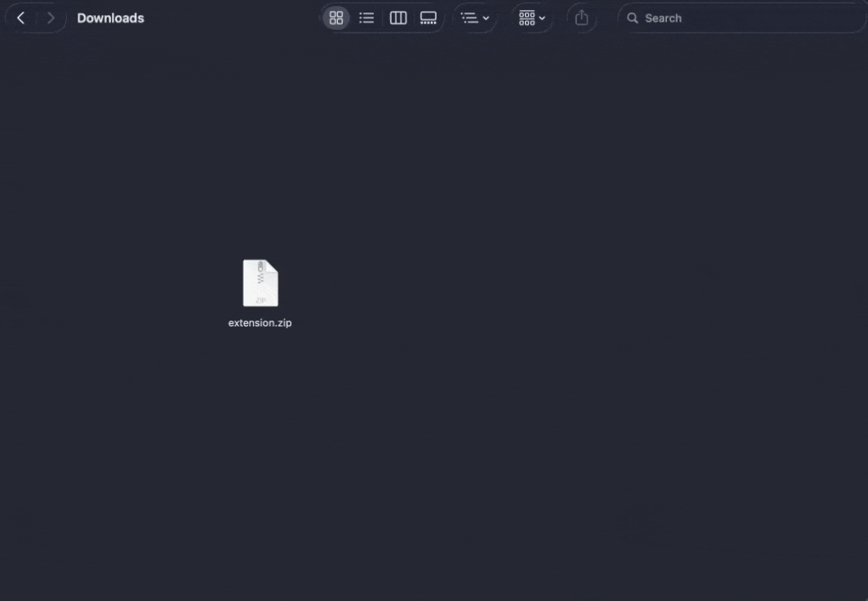Toggle the gallery view button on
This screenshot has width=868, height=601.
click(428, 18)
